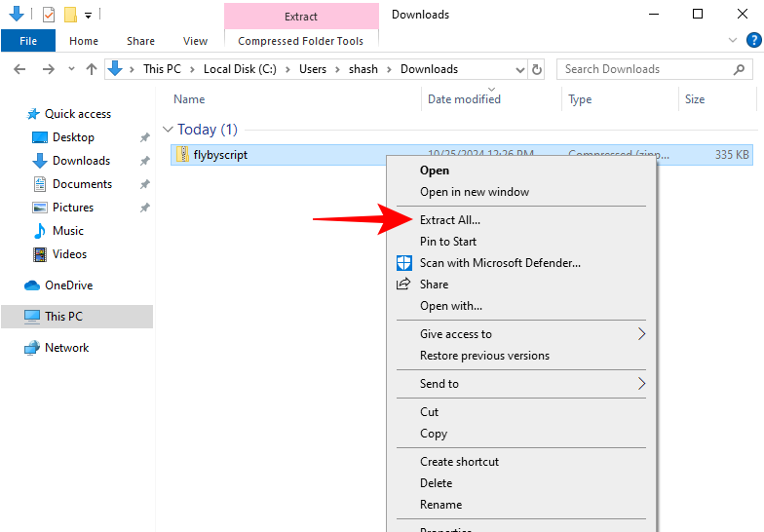Click the New Folder icon in title bar
The width and height of the screenshot is (764, 532).
[x=70, y=15]
